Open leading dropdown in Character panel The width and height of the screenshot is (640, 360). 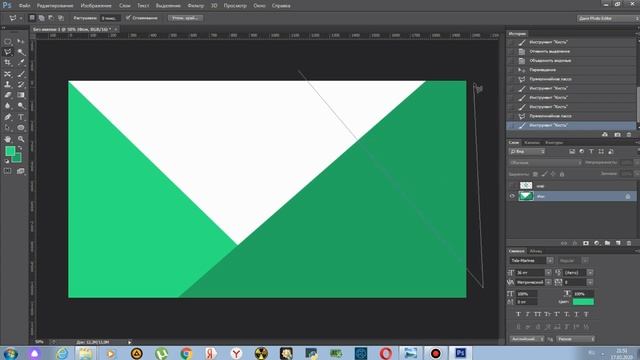(590, 272)
